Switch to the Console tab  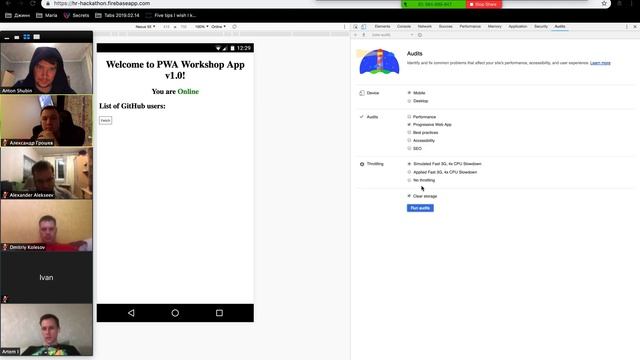(404, 27)
